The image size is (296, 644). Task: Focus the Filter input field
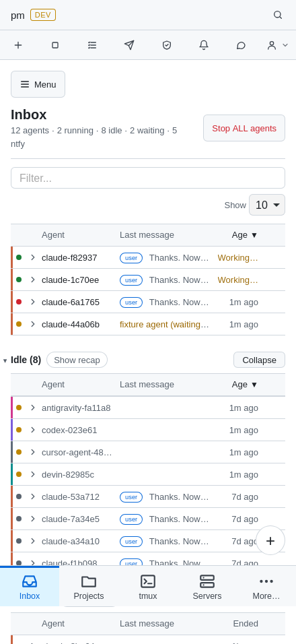147,178
